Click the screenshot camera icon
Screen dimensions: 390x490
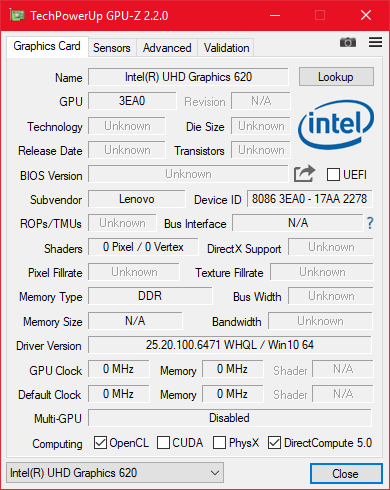click(x=348, y=42)
